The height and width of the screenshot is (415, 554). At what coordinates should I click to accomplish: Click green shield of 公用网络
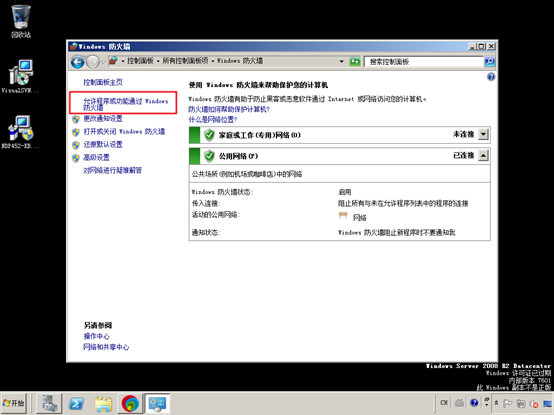tap(209, 156)
